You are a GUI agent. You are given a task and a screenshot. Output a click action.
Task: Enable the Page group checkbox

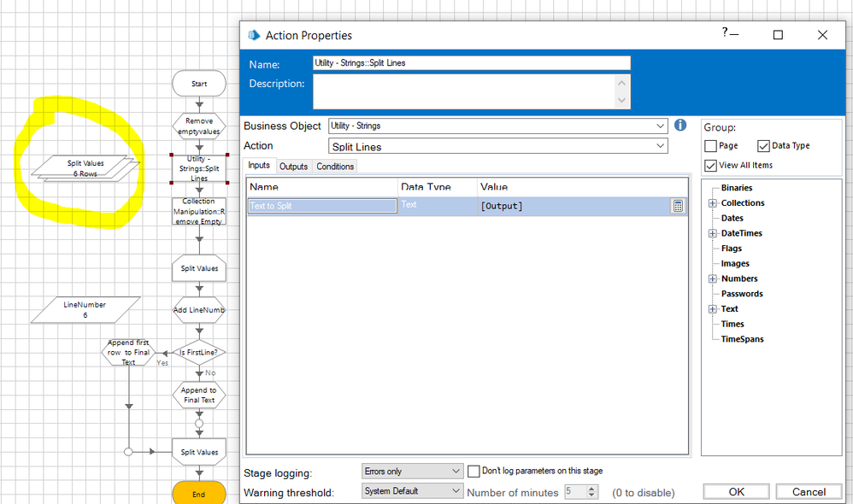[711, 146]
